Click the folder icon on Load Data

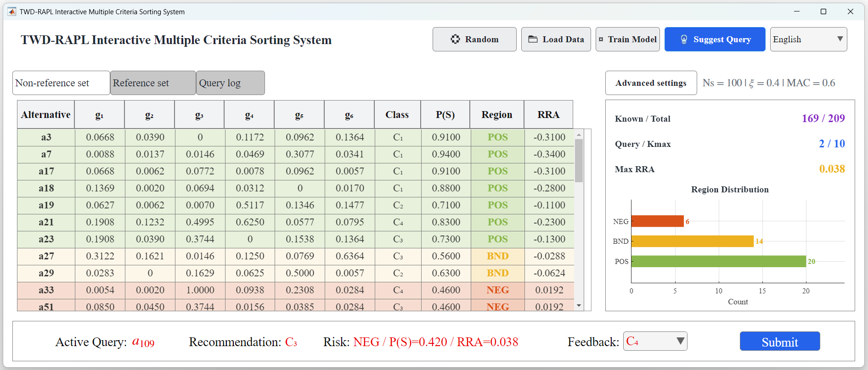point(533,39)
